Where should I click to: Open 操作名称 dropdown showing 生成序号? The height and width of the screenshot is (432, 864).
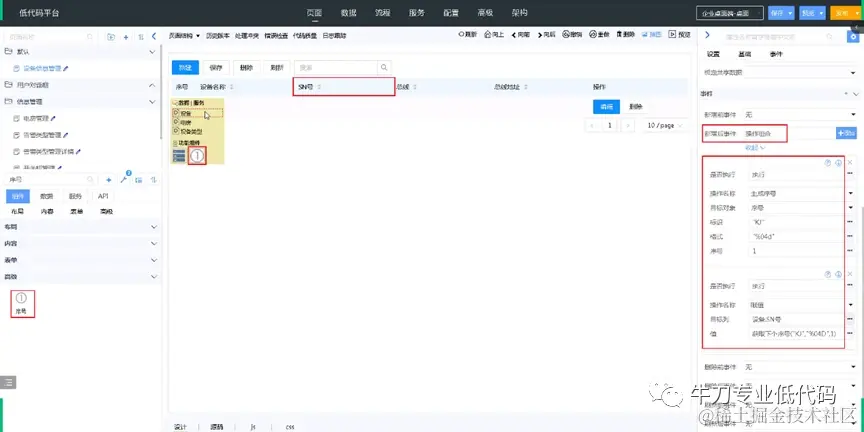802,193
